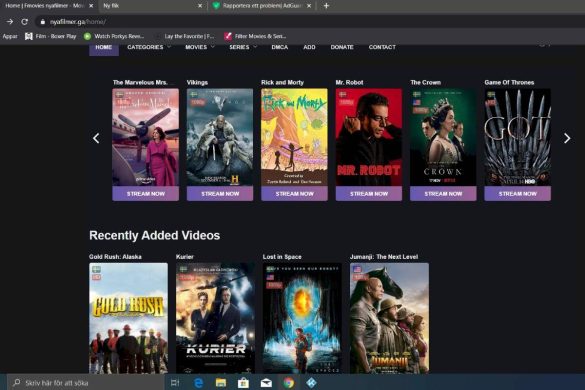Open Microsoft Edge from the taskbar
This screenshot has height=390, width=585.
tap(198, 383)
